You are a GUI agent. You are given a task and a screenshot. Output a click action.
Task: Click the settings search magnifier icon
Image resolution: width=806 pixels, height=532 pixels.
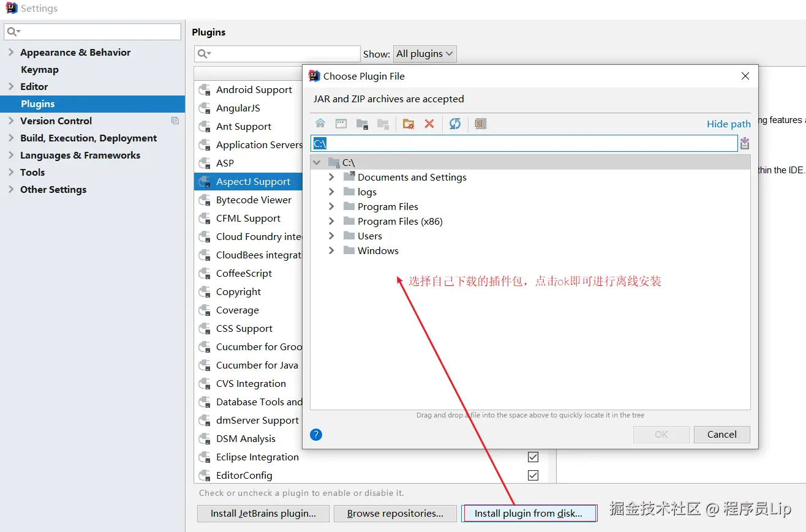(x=13, y=32)
